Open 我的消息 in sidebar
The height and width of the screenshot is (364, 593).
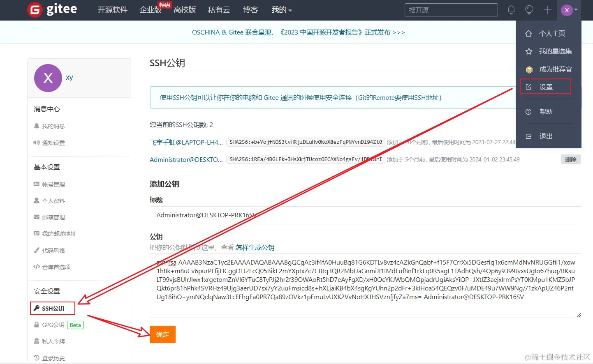(x=53, y=126)
